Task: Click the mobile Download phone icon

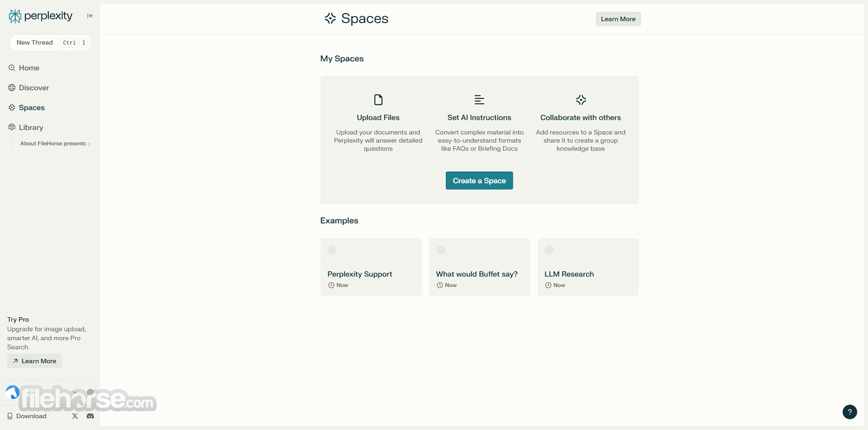Action: point(10,416)
